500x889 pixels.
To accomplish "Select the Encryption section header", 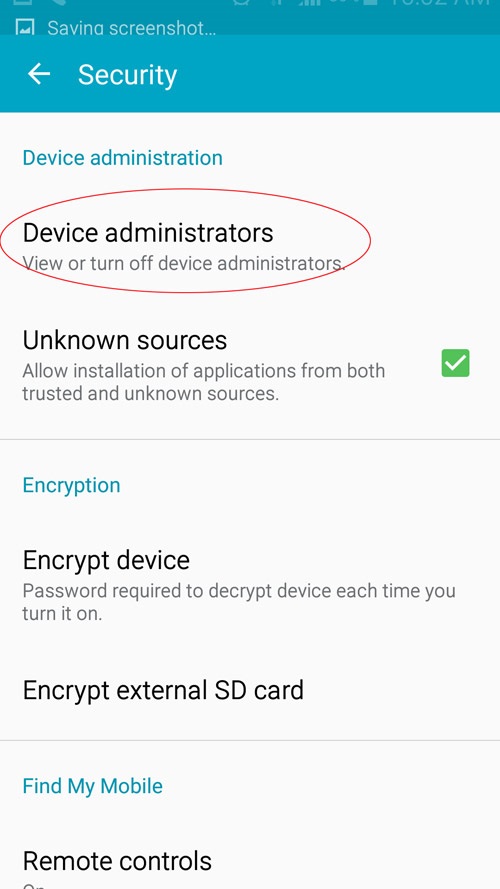I will point(71,485).
